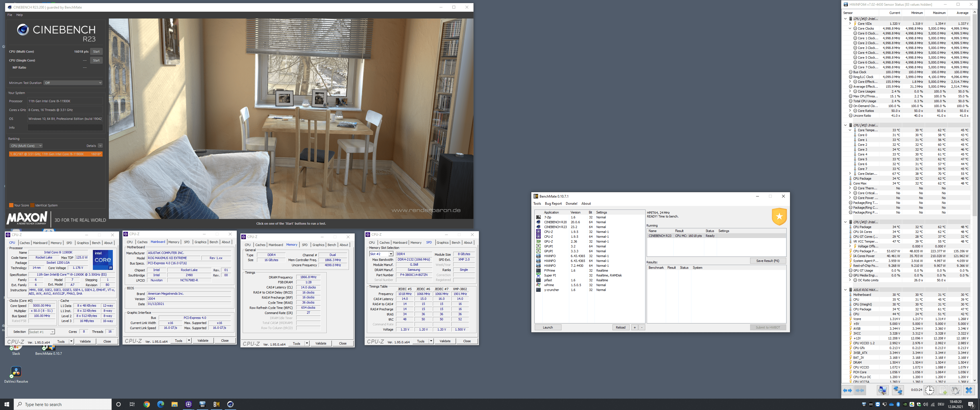This screenshot has height=410, width=980.
Task: Click CPU Package Power row in HWiNFO
Action: tap(909, 251)
